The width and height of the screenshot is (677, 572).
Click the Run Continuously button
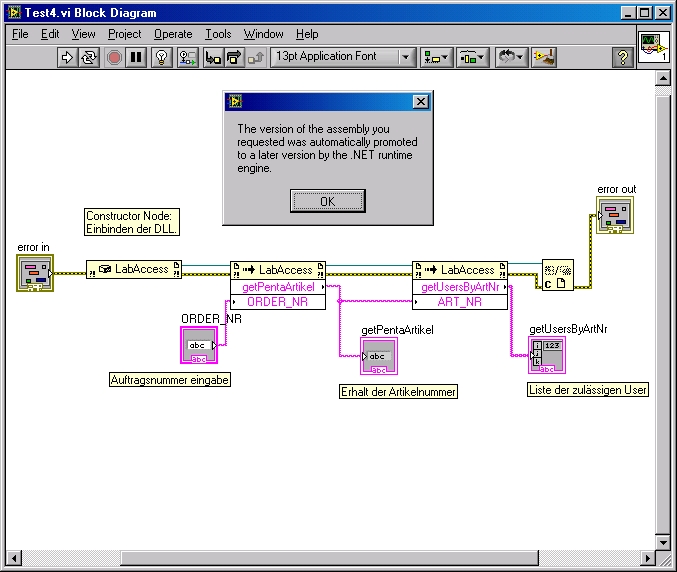[x=89, y=57]
